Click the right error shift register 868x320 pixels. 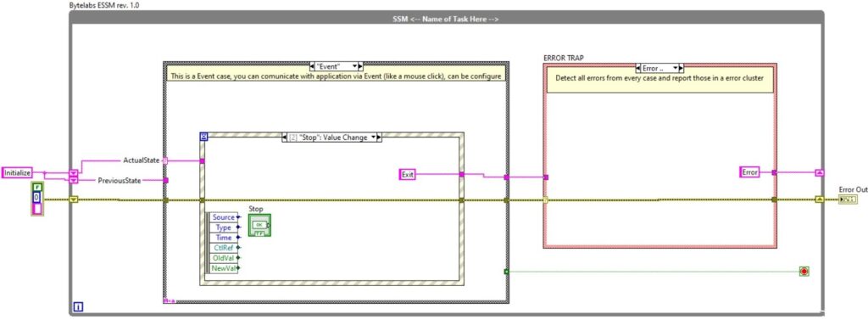820,199
